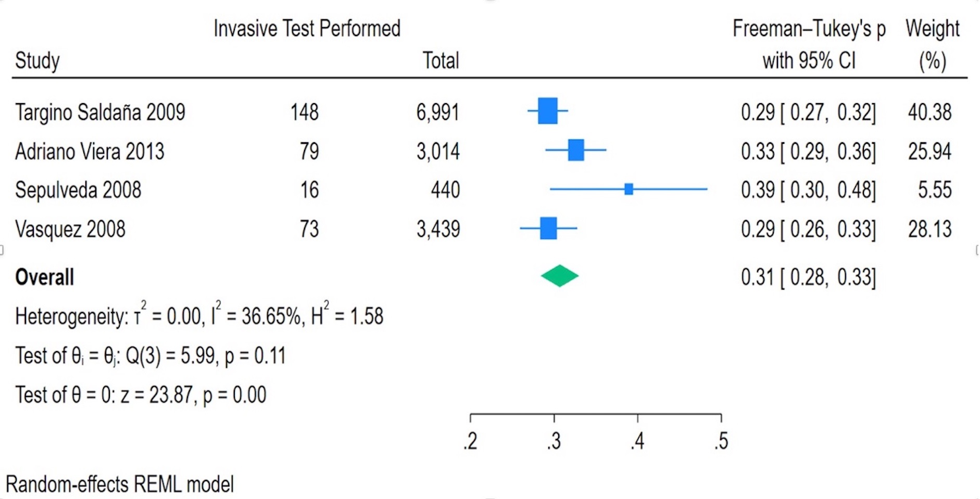980x499 pixels.
Task: Click the Total column header
Action: click(441, 60)
